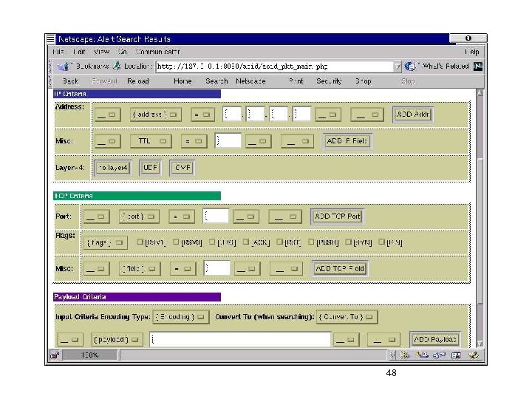Click Home in the navigation toolbar
The height and width of the screenshot is (399, 532).
tap(183, 81)
